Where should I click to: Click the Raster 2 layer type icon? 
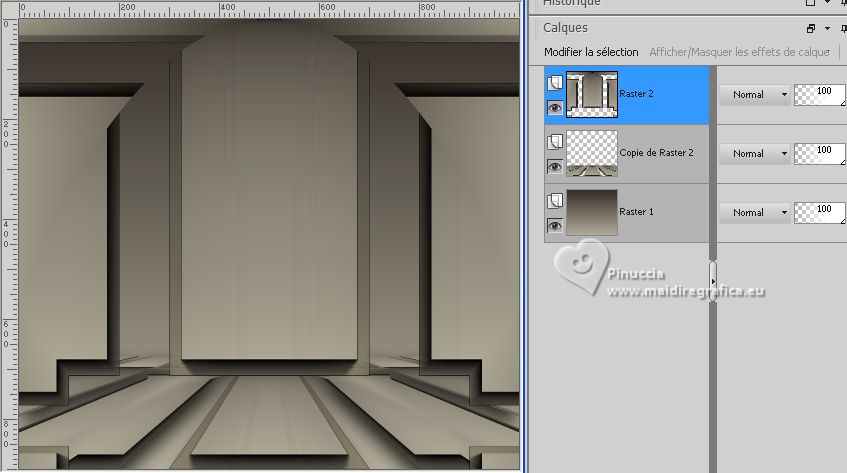coord(555,83)
